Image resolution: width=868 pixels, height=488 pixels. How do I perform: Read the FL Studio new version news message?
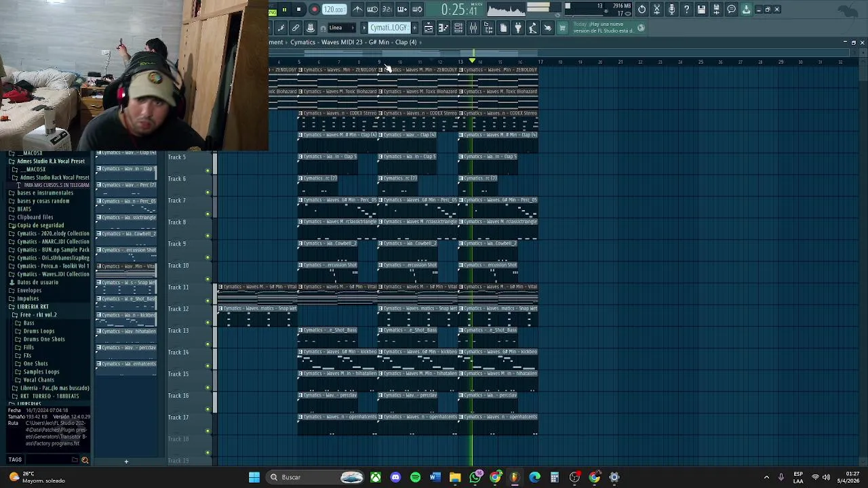point(604,28)
